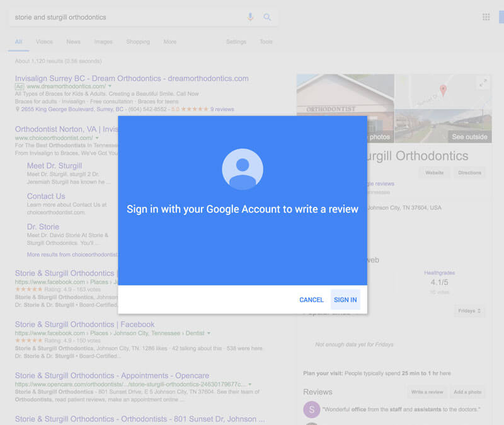Click the Website button in knowledge panel
This screenshot has height=425, width=504.
click(x=434, y=173)
